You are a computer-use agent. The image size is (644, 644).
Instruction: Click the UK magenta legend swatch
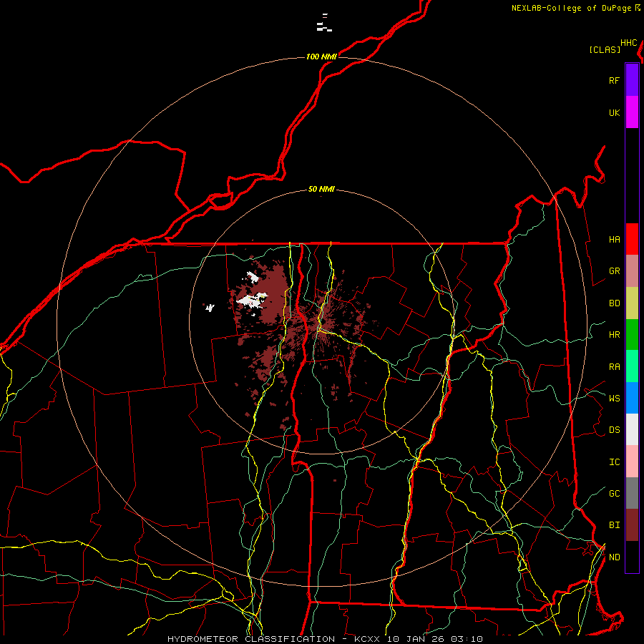coord(632,112)
